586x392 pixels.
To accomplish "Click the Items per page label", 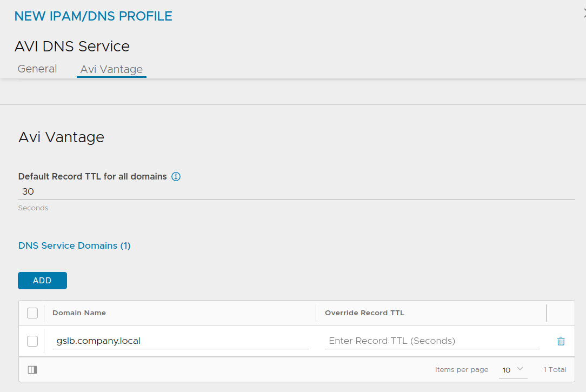I will click(x=462, y=370).
